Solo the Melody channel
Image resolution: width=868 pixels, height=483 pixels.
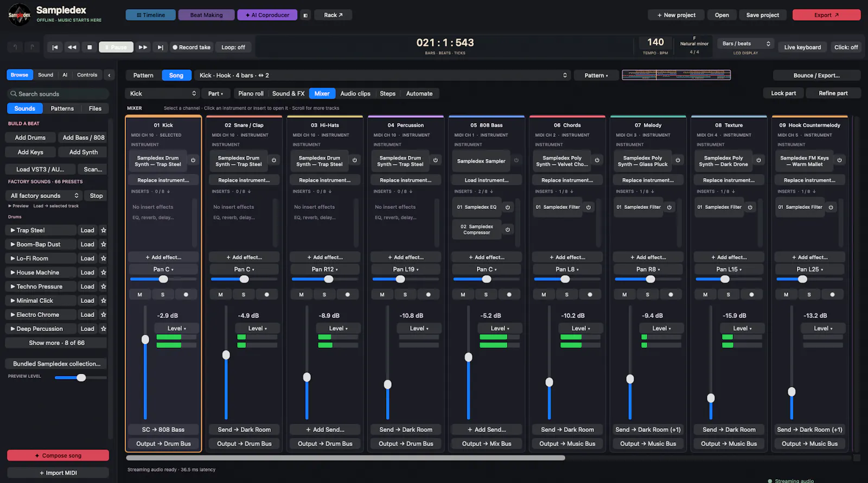pyautogui.click(x=647, y=295)
